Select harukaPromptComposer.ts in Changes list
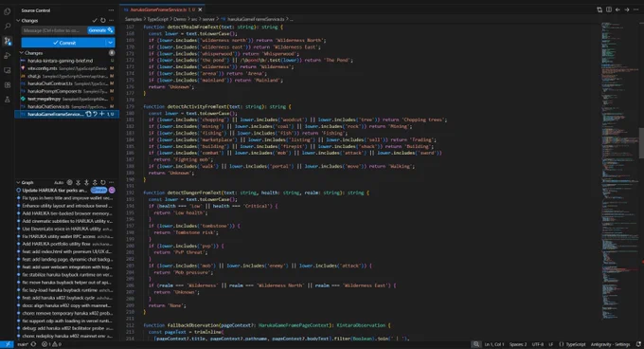Image resolution: width=644 pixels, height=349 pixels. [x=67, y=91]
